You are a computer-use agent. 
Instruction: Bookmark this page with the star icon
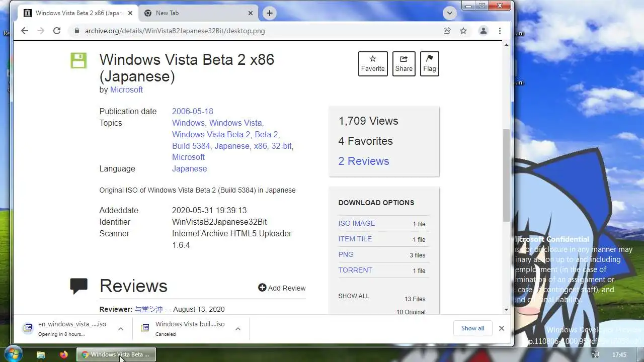463,31
